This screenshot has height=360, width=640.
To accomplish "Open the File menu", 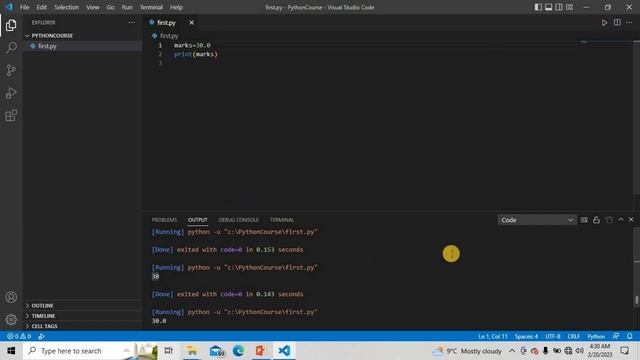I will 24,7.
